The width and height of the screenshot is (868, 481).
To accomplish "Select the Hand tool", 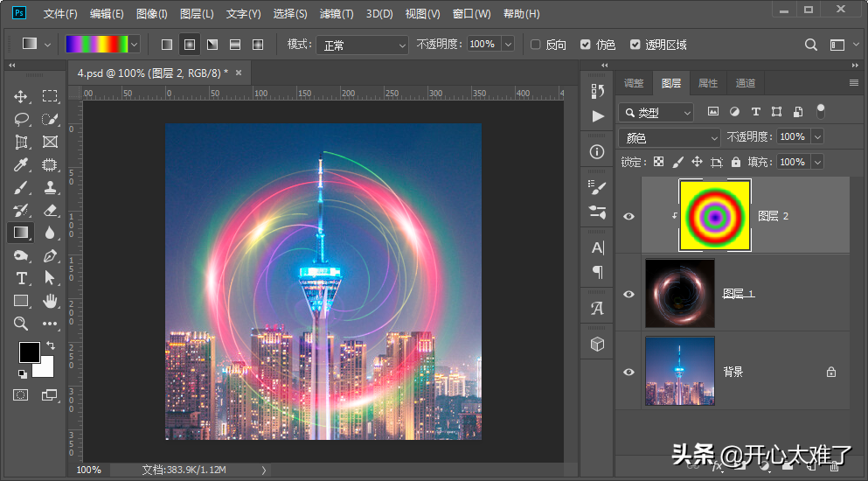I will point(50,301).
